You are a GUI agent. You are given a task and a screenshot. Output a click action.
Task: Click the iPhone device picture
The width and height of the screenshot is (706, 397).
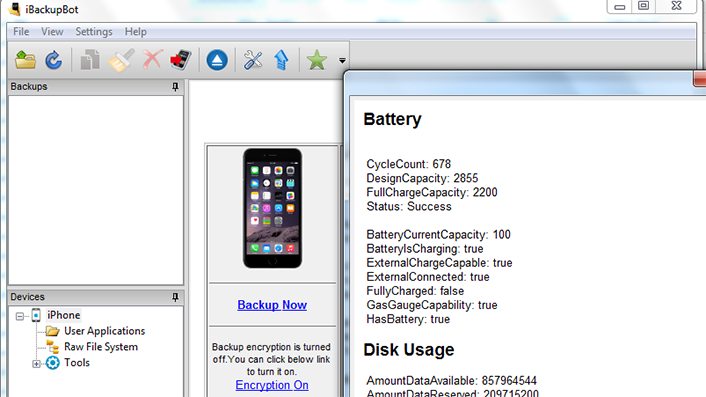pyautogui.click(x=272, y=208)
